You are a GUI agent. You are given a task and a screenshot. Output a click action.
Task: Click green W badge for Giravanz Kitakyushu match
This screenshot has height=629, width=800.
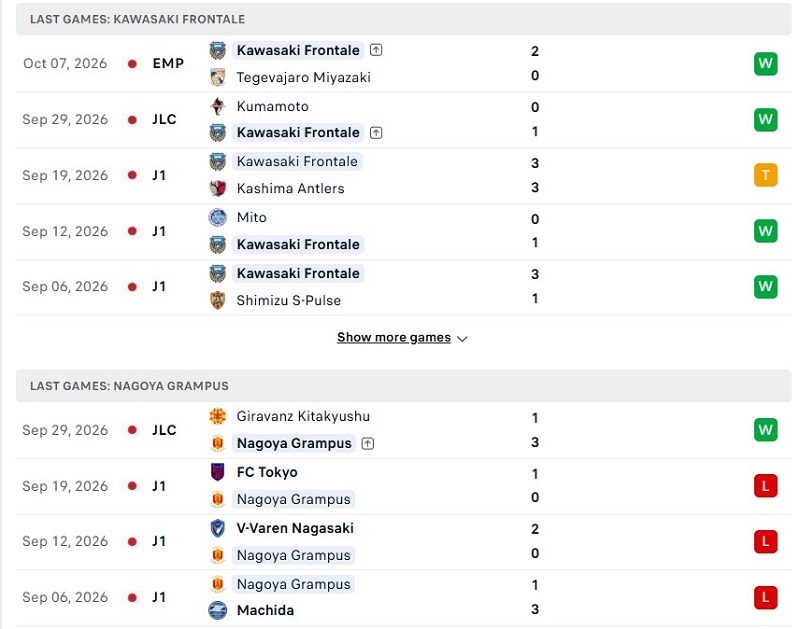pyautogui.click(x=765, y=430)
